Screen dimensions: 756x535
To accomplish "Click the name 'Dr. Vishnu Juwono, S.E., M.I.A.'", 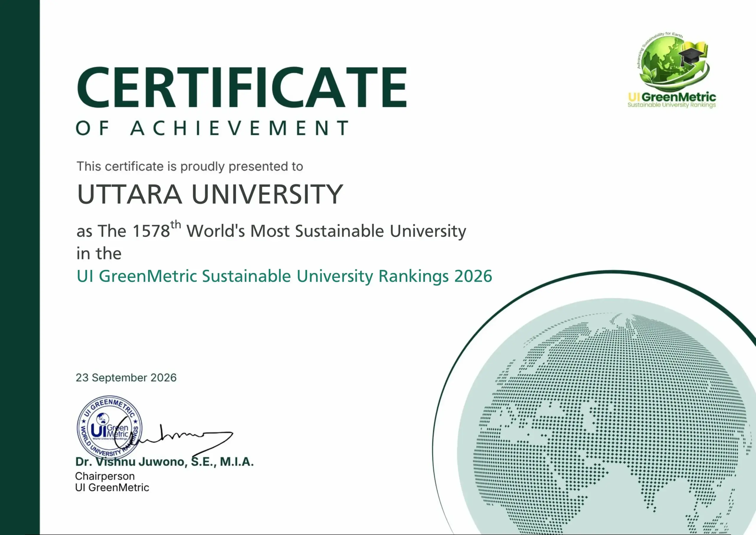I will (164, 461).
